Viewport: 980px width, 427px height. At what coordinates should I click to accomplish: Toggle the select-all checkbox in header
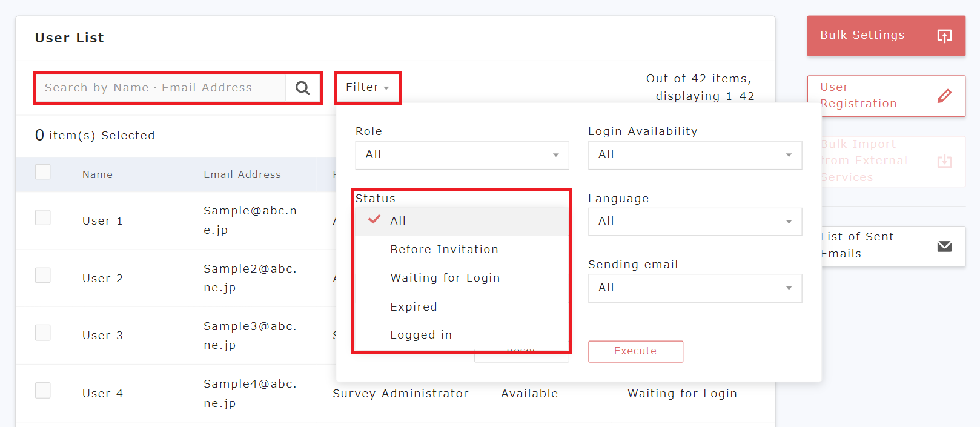43,172
